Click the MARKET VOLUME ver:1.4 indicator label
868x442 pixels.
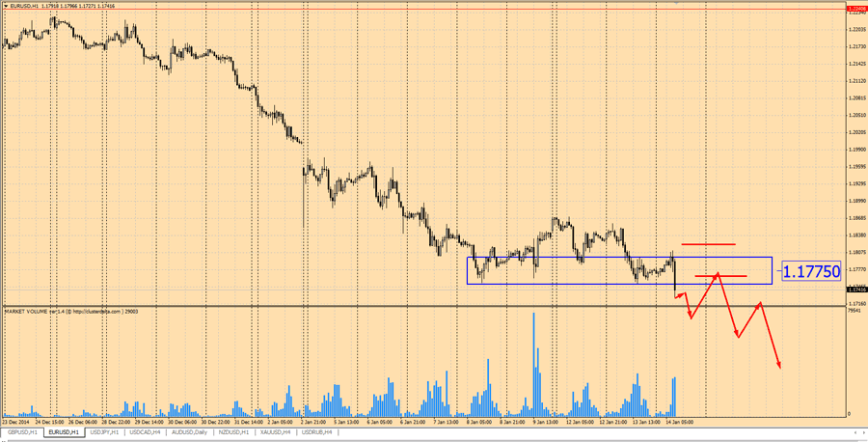[70, 312]
